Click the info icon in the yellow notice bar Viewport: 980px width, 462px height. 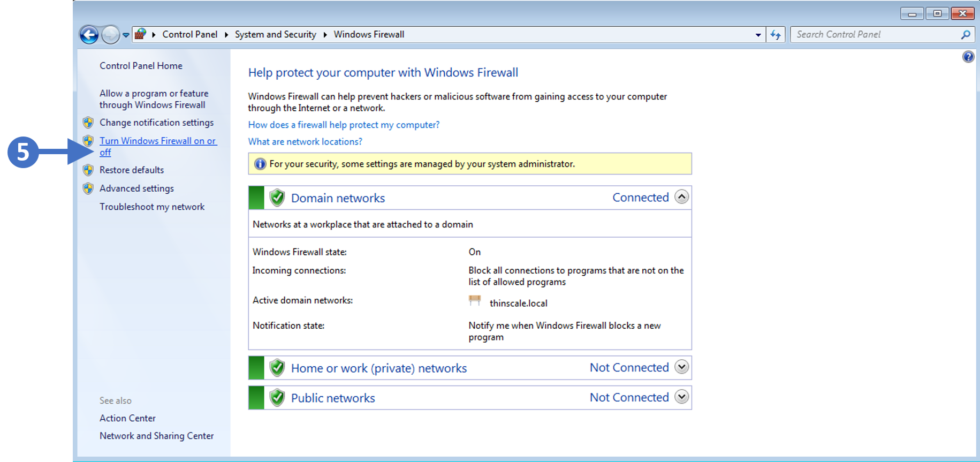(260, 164)
